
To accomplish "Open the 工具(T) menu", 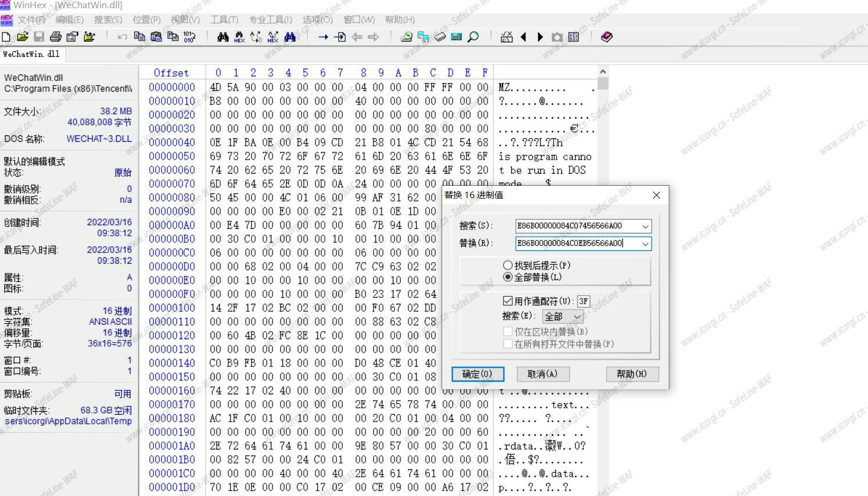I will click(224, 20).
